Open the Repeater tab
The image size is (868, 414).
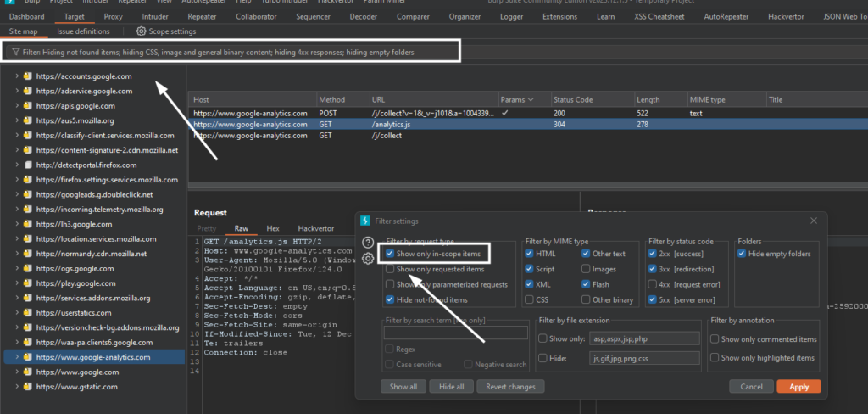coord(202,17)
